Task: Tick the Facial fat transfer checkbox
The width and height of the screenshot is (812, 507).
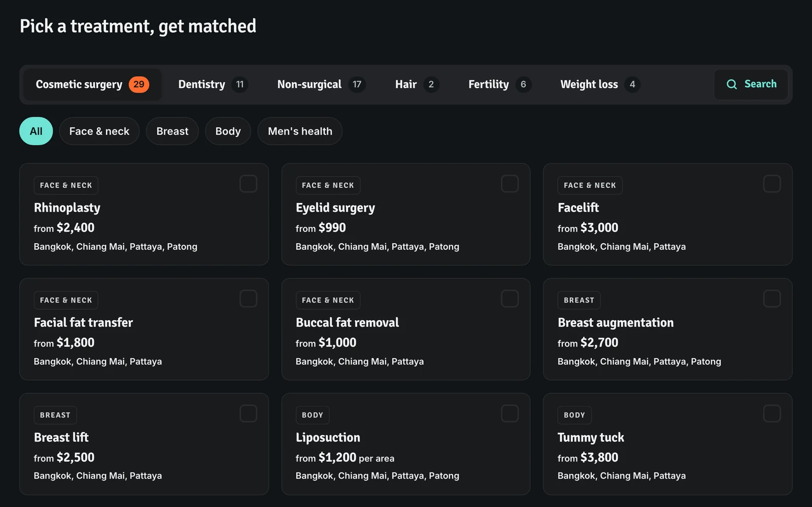Action: click(x=248, y=298)
